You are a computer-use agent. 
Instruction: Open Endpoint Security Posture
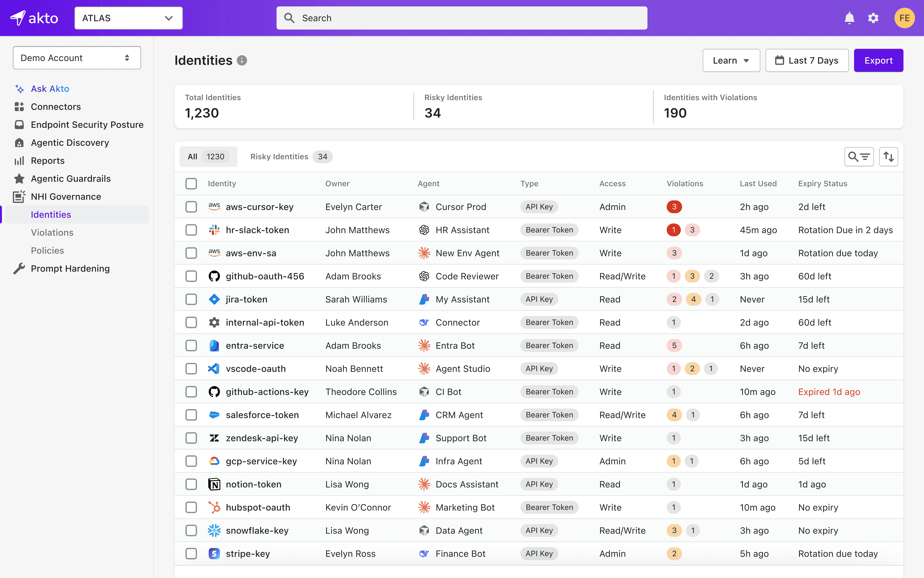coord(87,125)
